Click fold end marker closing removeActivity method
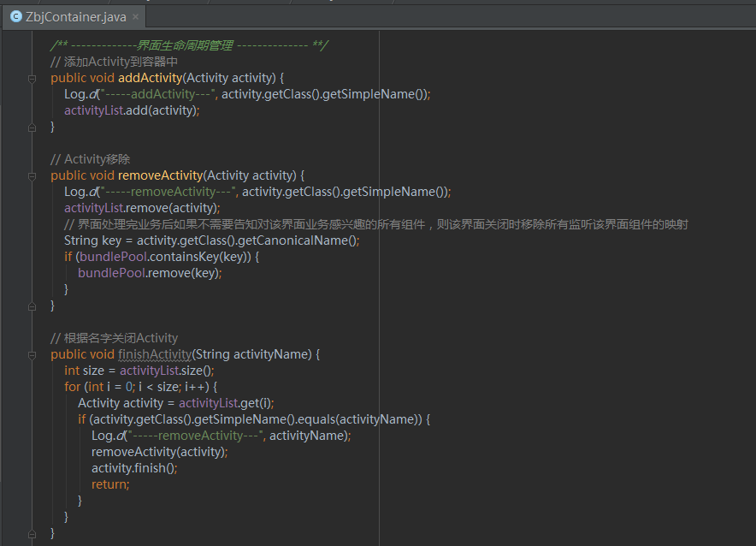The width and height of the screenshot is (756, 546). [32, 306]
